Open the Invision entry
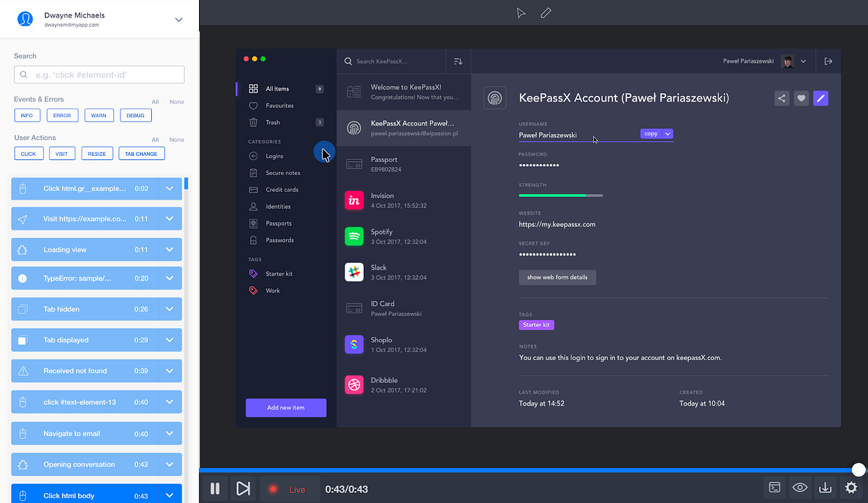 [x=404, y=200]
